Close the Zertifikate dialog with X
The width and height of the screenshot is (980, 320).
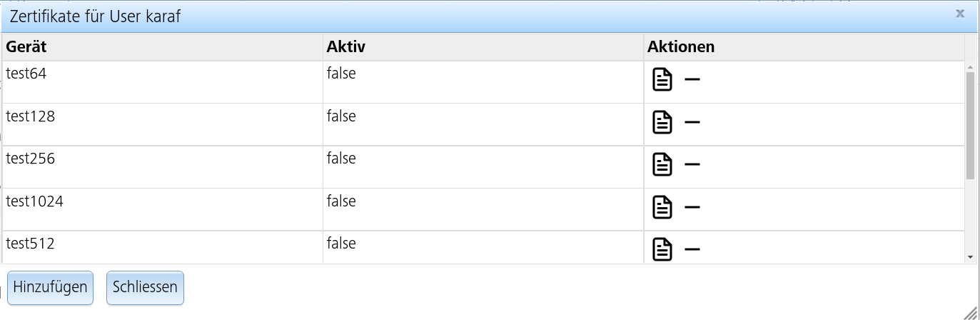(960, 14)
